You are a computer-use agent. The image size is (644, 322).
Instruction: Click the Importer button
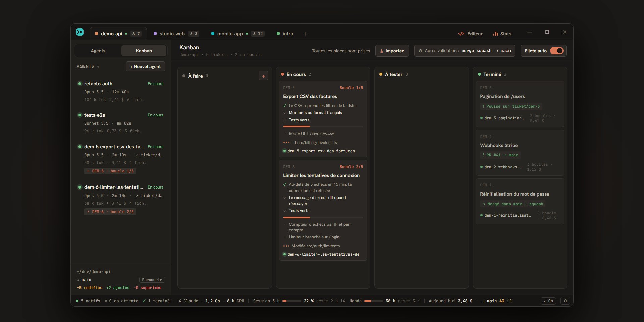pos(392,51)
